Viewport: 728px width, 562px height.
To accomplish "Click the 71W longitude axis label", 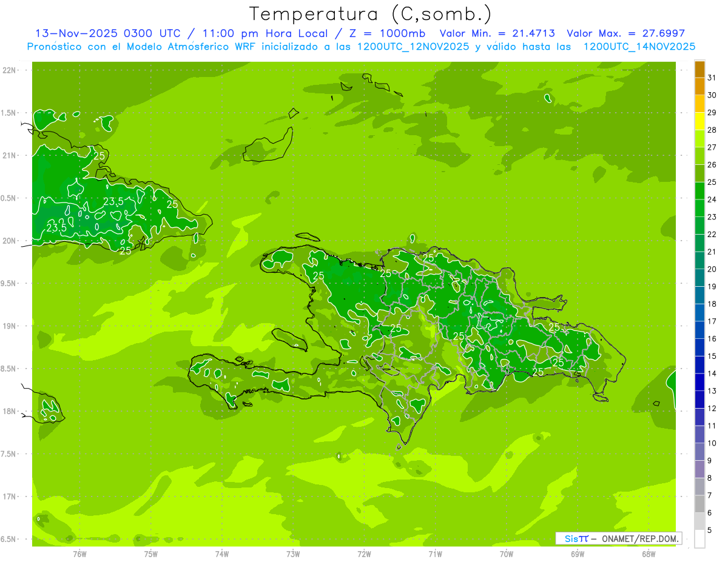I will point(435,554).
